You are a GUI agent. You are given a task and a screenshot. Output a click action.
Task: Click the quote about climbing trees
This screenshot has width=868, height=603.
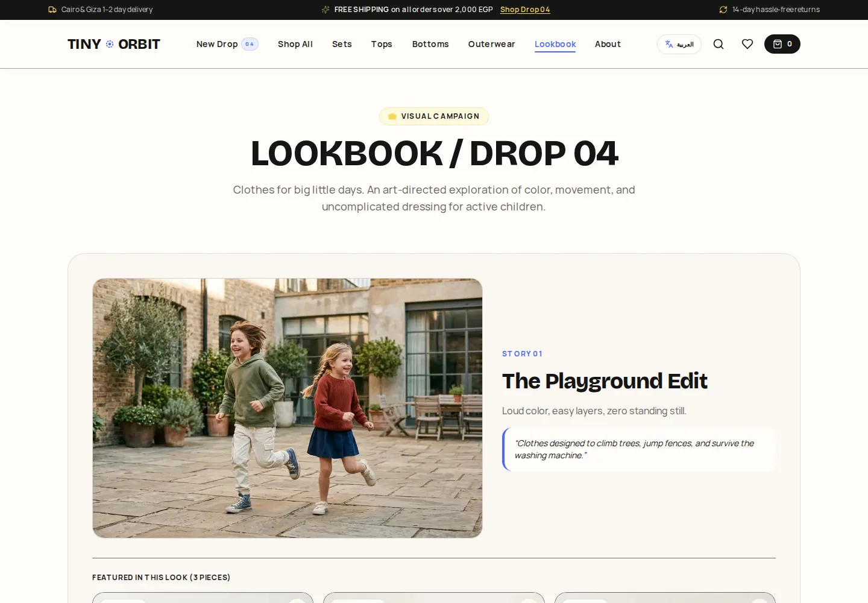[x=639, y=449]
